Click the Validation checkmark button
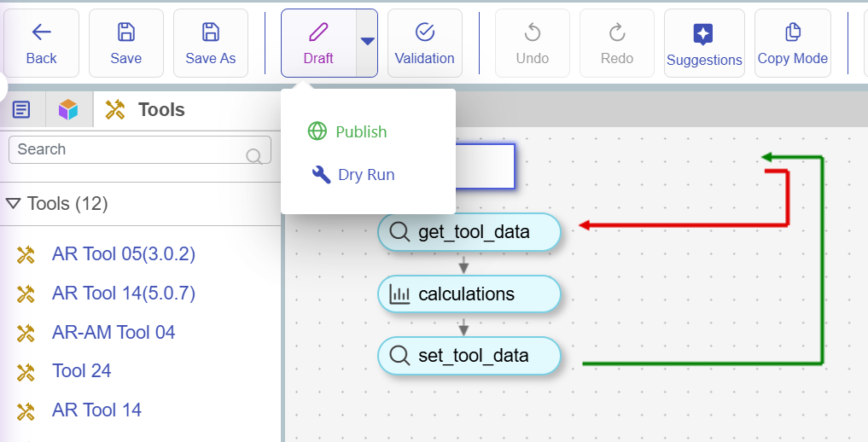 pos(424,44)
